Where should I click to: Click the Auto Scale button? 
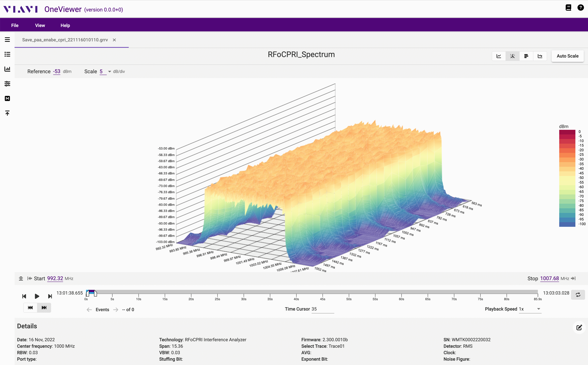coord(567,56)
